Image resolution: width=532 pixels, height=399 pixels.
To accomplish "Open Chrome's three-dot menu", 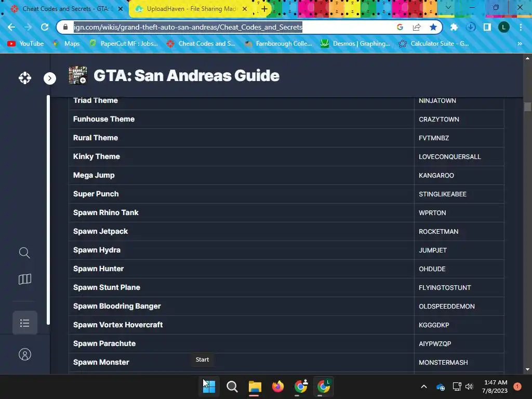I will pyautogui.click(x=521, y=27).
